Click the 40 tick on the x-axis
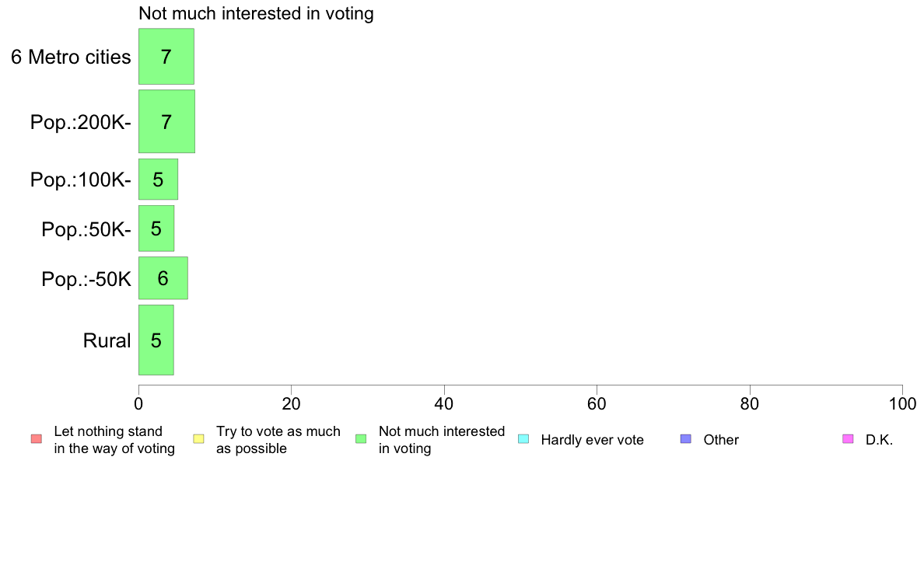This screenshot has width=924, height=572. pos(444,403)
